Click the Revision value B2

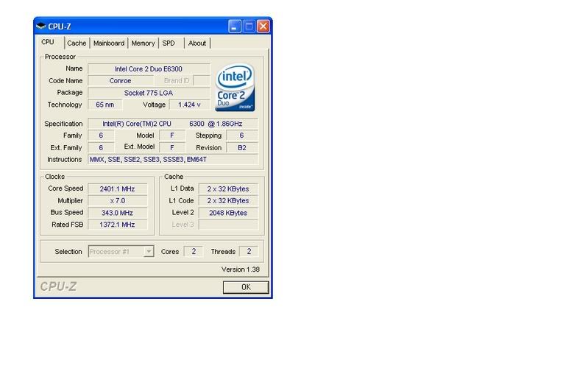coord(242,148)
